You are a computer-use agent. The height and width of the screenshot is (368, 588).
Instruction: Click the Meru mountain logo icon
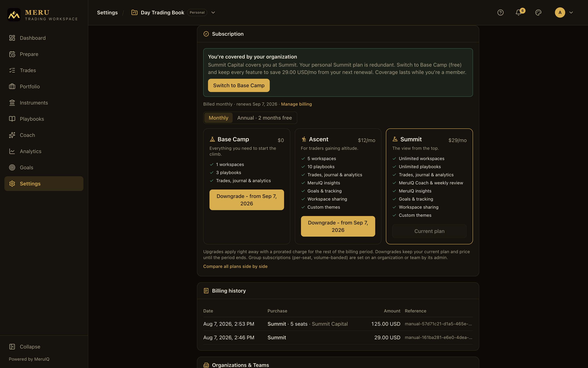pyautogui.click(x=14, y=15)
